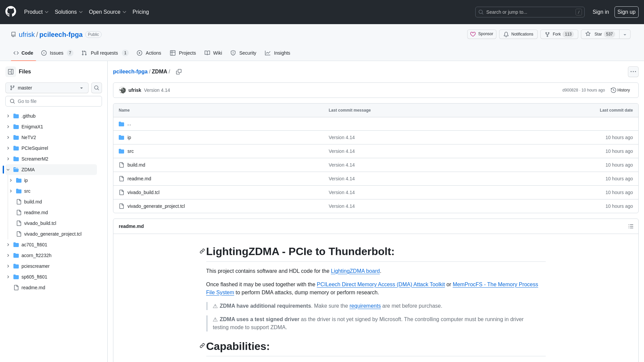Sponsor the project via heart button
Image resolution: width=644 pixels, height=362 pixels.
[482, 34]
